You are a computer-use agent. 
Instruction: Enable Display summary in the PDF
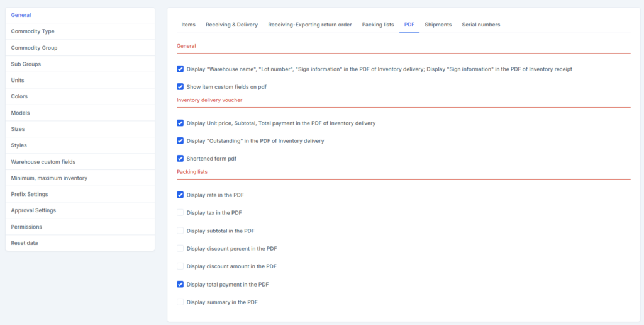pos(180,302)
